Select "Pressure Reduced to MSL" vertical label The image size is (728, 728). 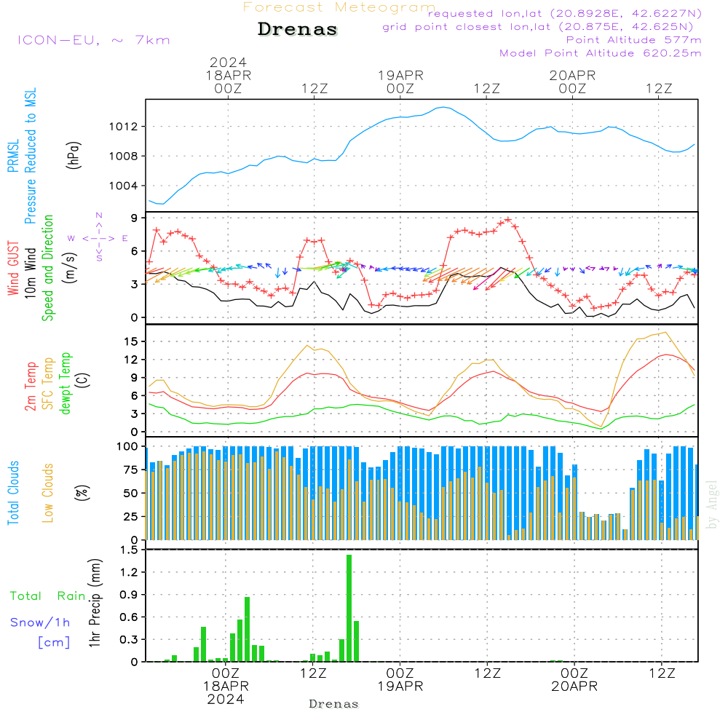click(x=30, y=156)
